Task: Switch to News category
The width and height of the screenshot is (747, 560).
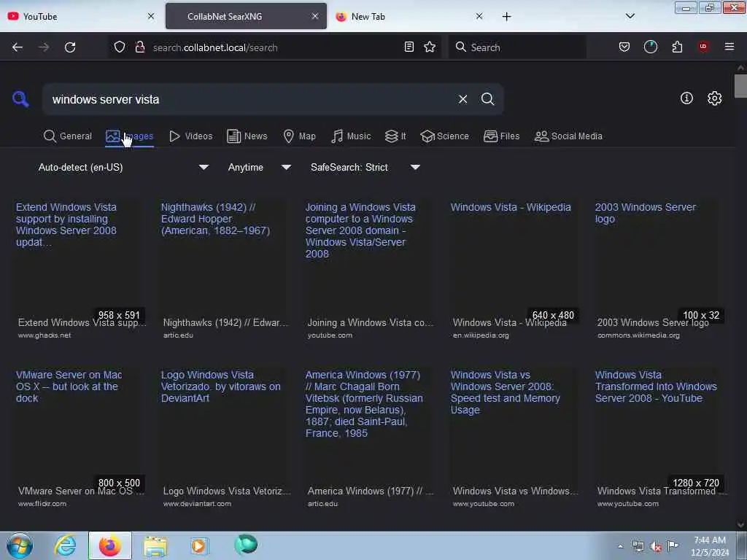Action: click(247, 136)
